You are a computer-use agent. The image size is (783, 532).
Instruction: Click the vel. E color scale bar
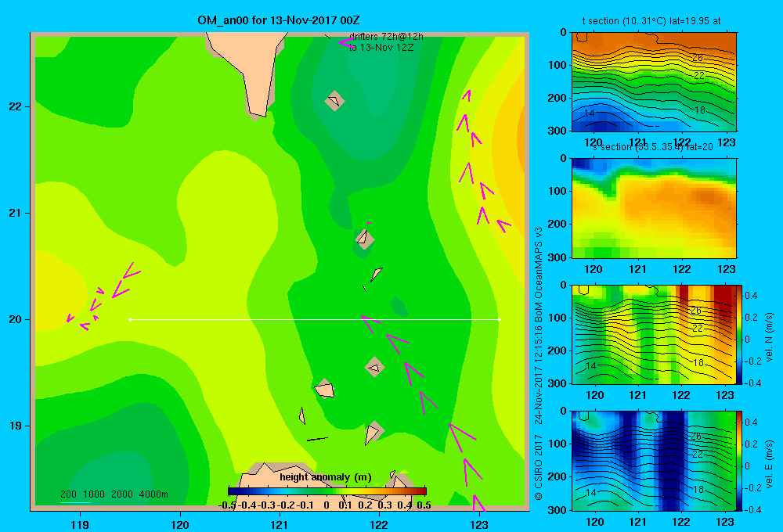pos(740,461)
